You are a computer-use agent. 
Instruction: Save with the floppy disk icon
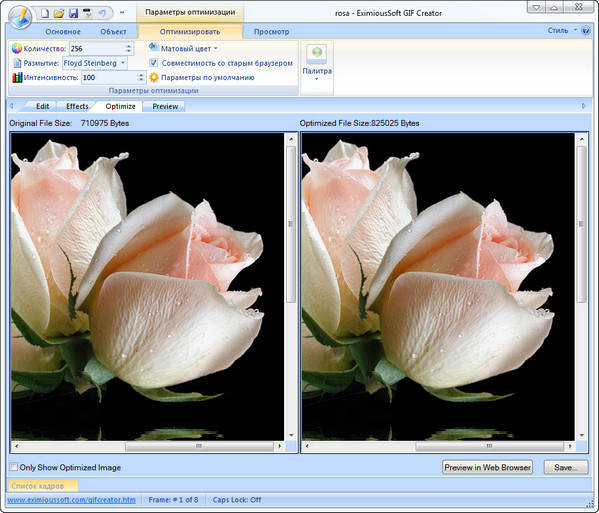73,13
